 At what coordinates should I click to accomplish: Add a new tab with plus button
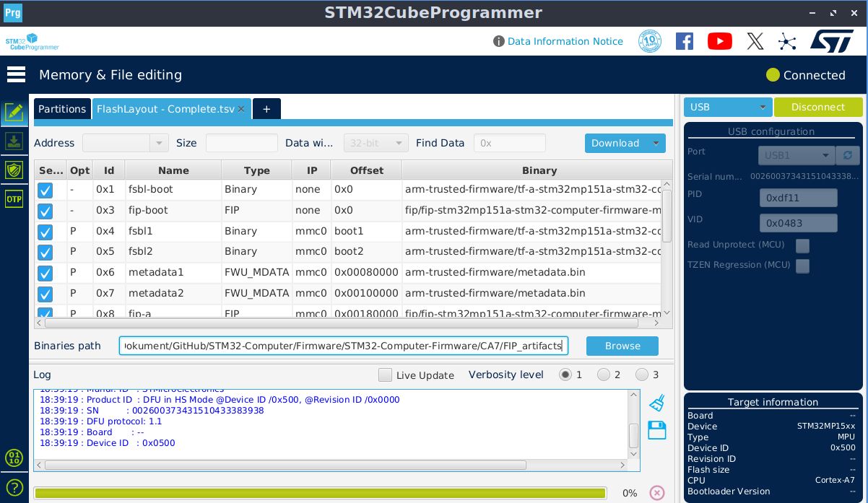coord(266,109)
